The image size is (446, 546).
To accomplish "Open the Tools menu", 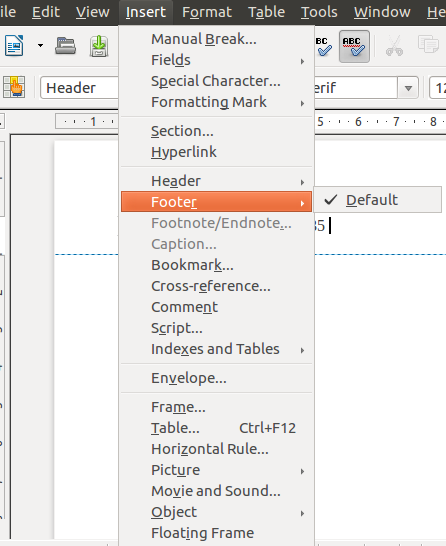I will coord(319,13).
